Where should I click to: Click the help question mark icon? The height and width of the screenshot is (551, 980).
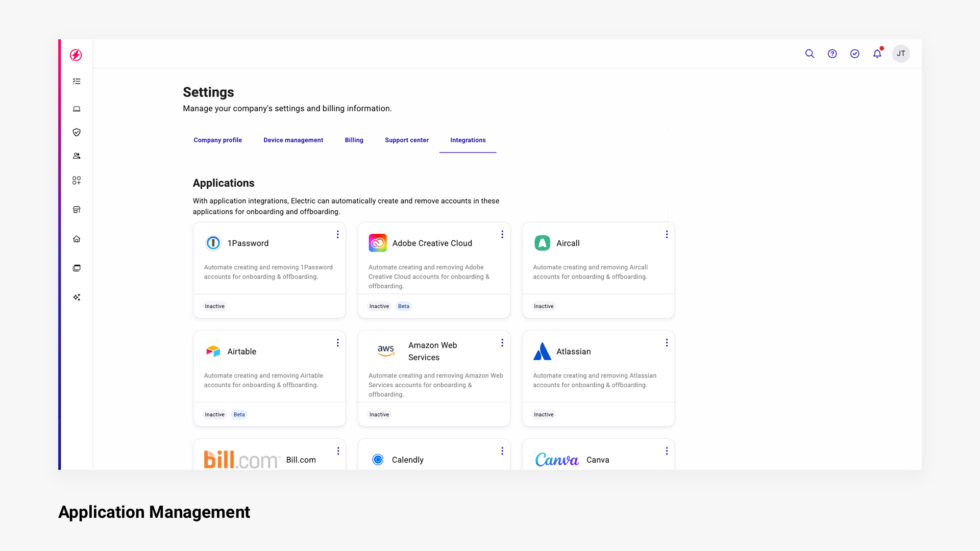coord(832,54)
